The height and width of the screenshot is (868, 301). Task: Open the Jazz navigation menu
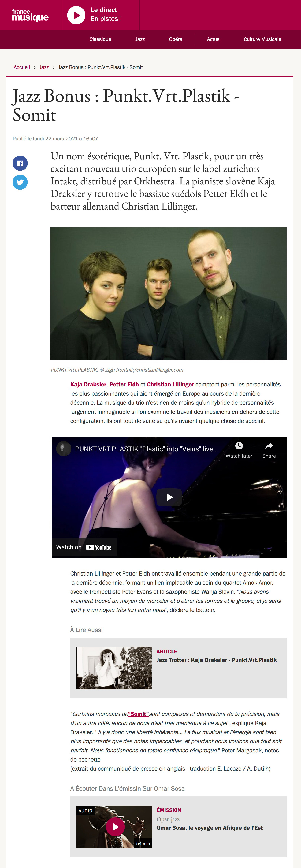pyautogui.click(x=140, y=39)
